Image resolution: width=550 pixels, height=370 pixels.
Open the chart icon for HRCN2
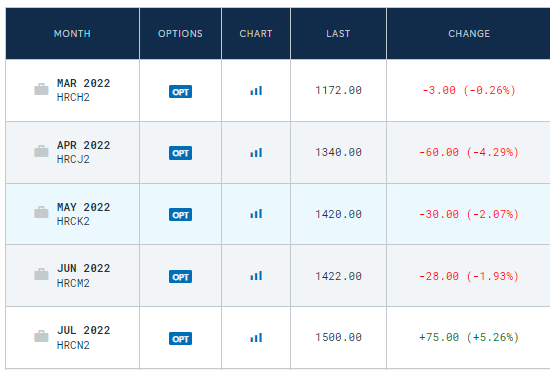pos(256,338)
